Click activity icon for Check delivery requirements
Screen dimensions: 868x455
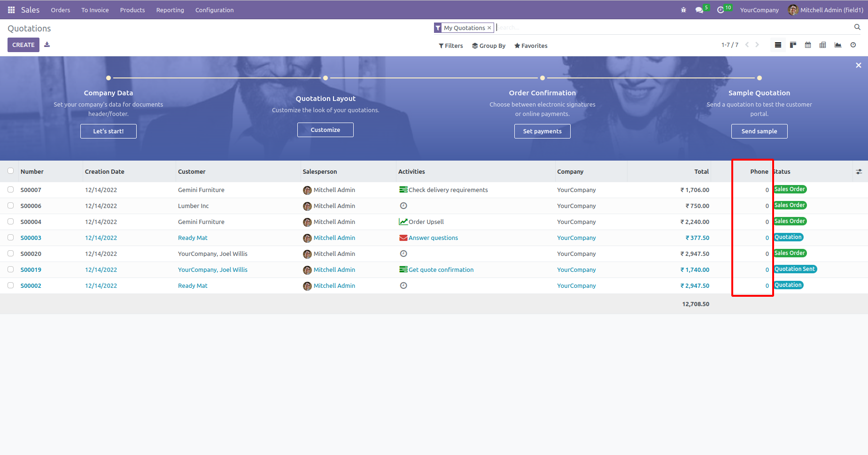403,190
